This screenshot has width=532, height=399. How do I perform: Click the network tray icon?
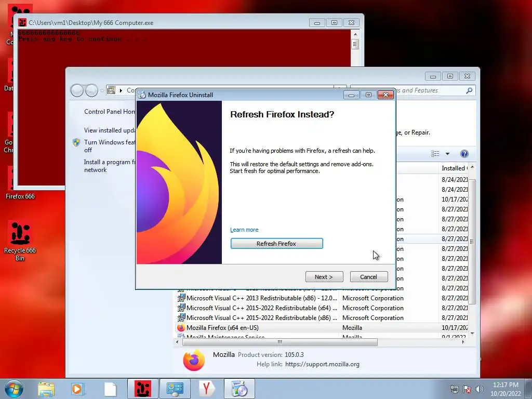click(454, 389)
